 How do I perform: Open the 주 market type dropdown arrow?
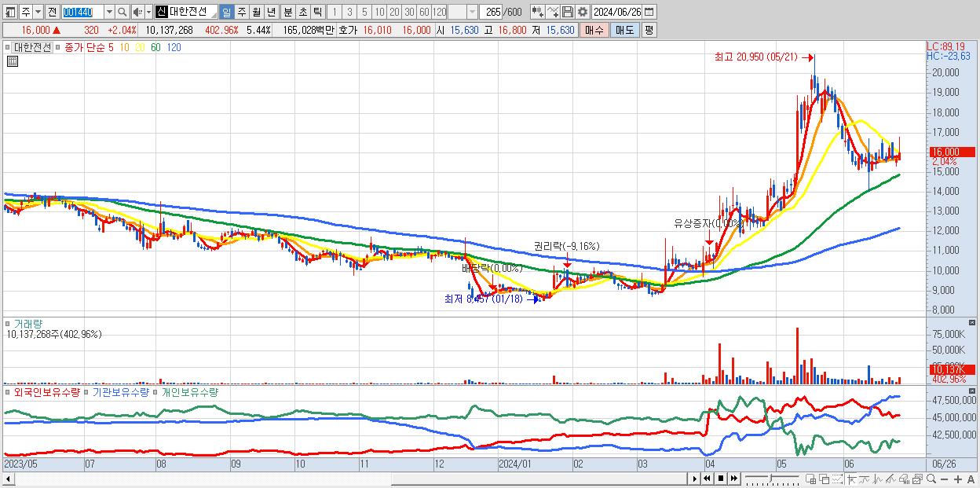pyautogui.click(x=38, y=12)
